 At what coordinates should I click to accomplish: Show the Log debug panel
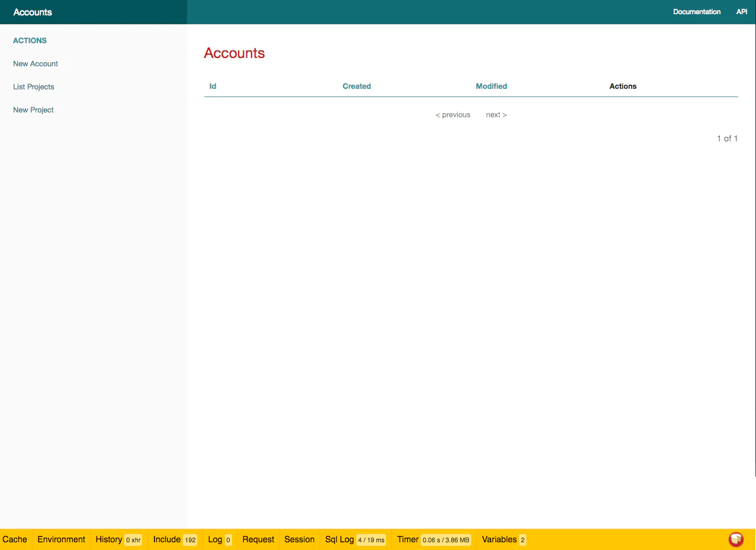pyautogui.click(x=220, y=539)
